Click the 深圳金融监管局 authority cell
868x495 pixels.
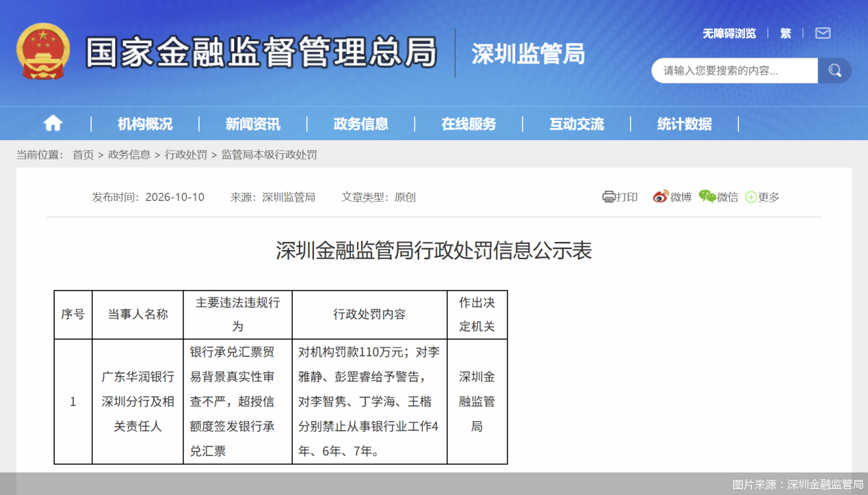pos(477,401)
